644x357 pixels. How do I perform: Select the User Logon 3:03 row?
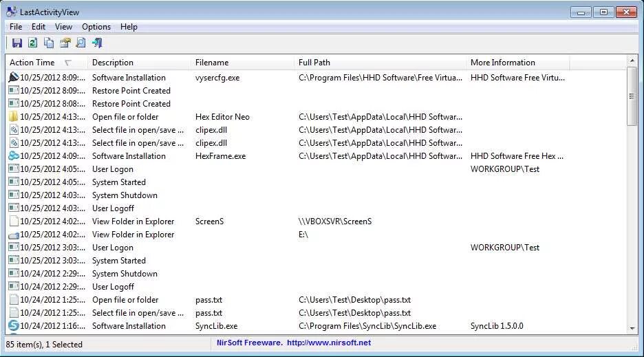pos(316,248)
